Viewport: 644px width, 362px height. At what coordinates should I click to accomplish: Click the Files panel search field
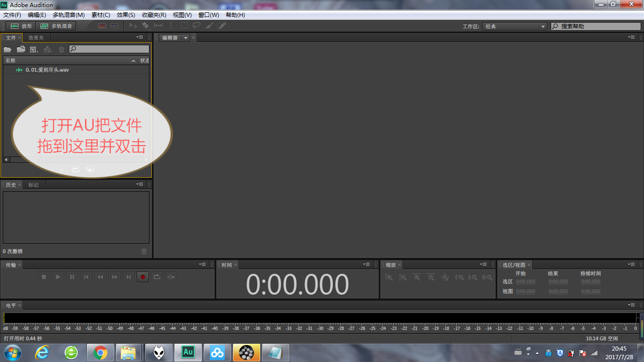point(109,49)
